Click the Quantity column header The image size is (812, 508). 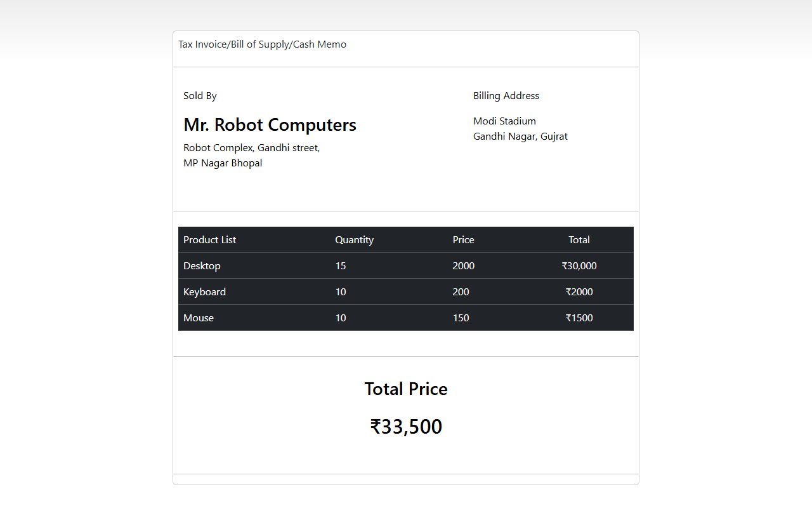[x=354, y=240]
